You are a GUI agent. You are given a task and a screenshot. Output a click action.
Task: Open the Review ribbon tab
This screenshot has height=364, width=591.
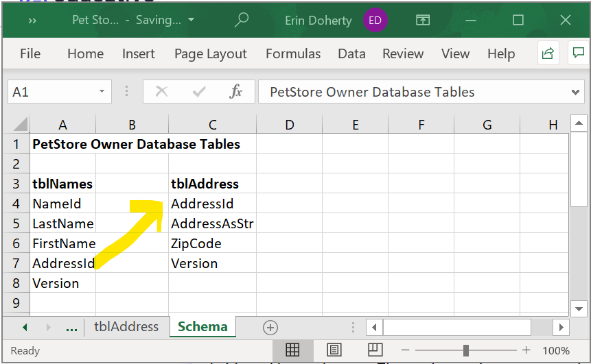tap(403, 53)
